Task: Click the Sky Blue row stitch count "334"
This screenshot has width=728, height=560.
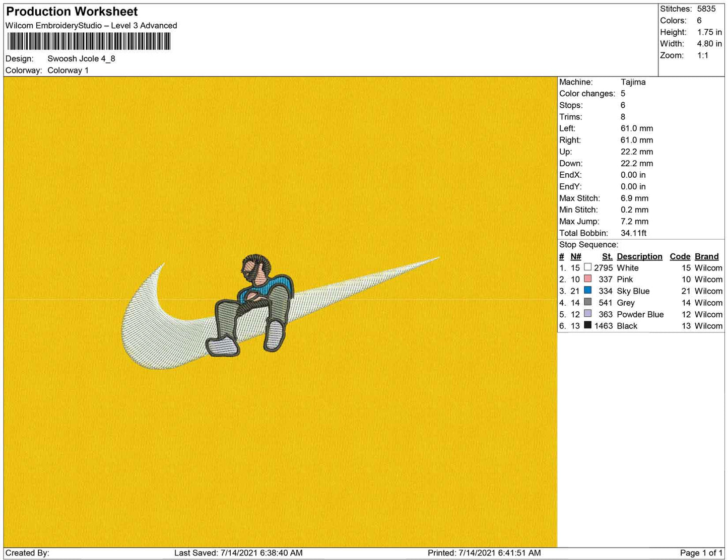Action: coord(606,291)
